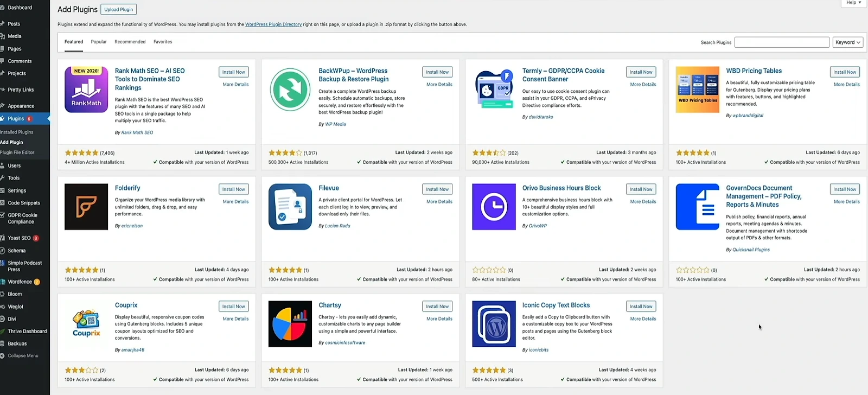The height and width of the screenshot is (395, 868).
Task: Go to Installed Plugins submenu
Action: (17, 132)
